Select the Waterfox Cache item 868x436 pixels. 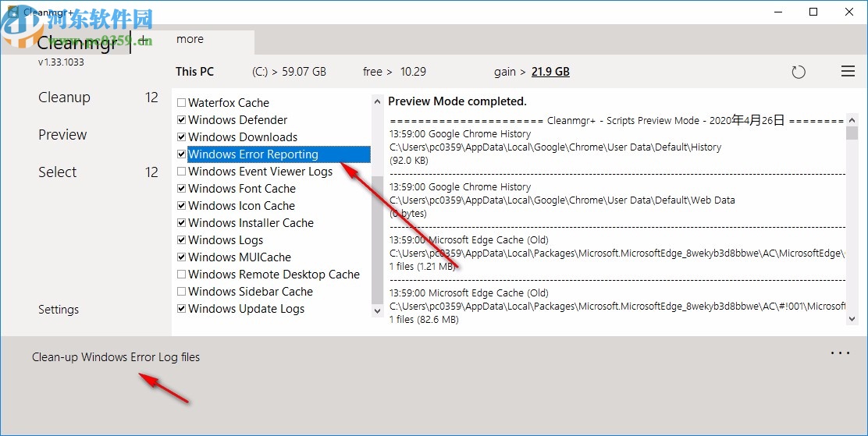(229, 103)
